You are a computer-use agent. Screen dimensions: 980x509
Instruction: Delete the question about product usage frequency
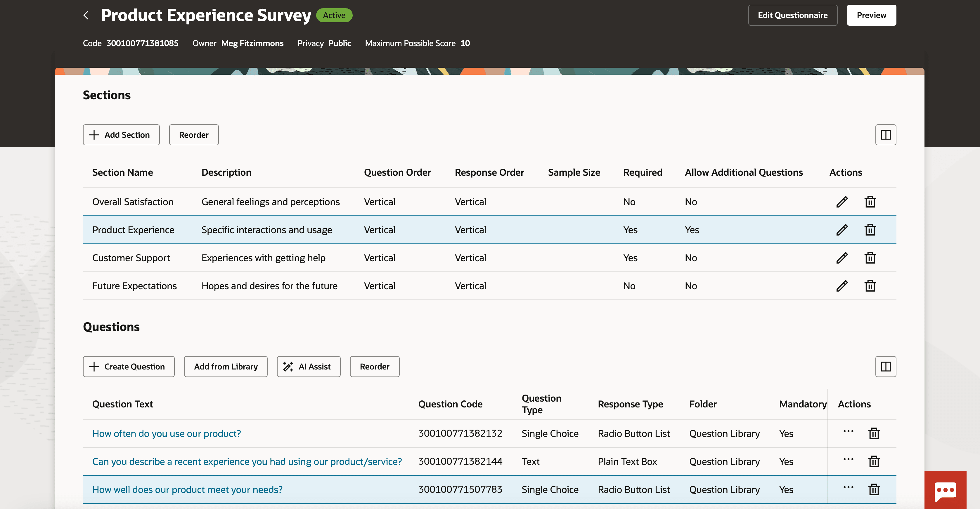coord(873,433)
